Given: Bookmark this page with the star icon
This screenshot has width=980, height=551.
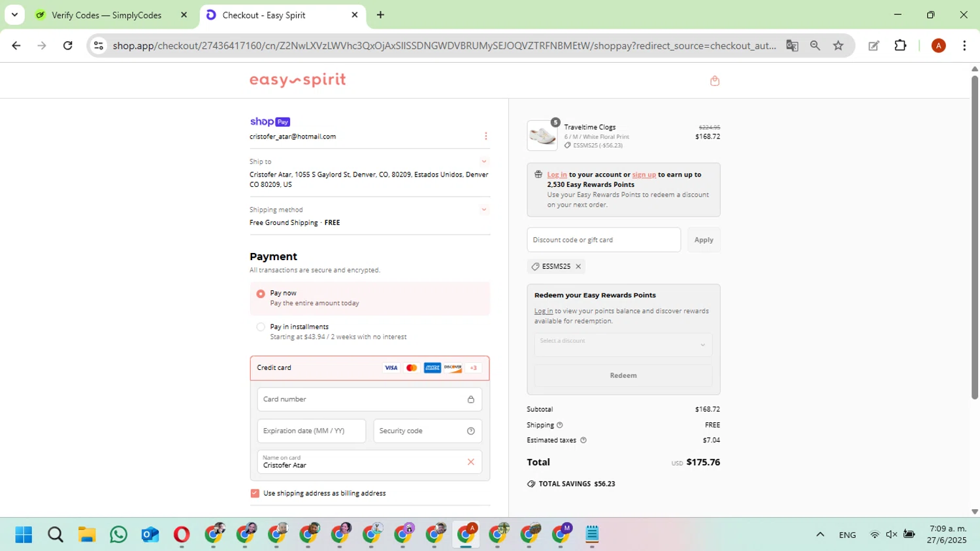Looking at the screenshot, I should pyautogui.click(x=838, y=46).
